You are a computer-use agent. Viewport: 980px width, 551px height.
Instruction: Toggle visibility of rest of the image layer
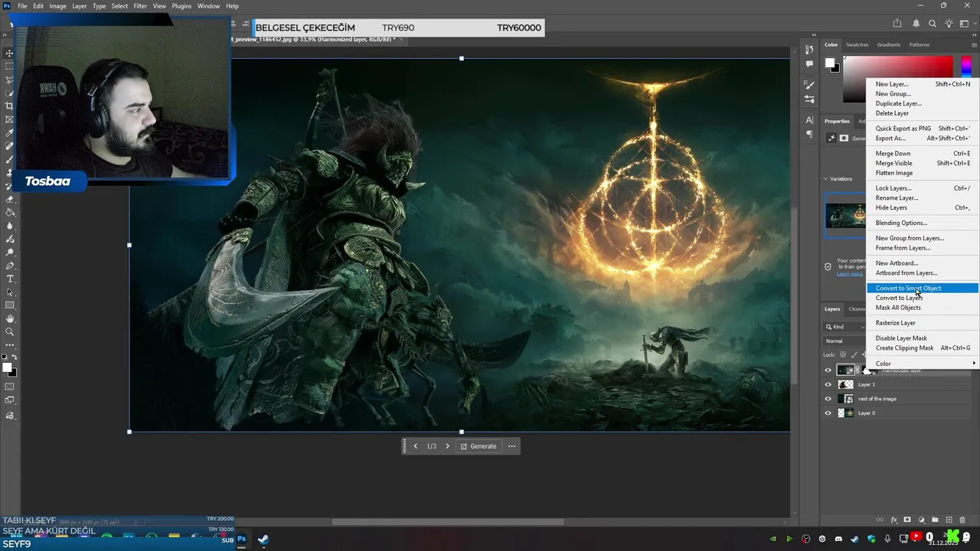[828, 399]
